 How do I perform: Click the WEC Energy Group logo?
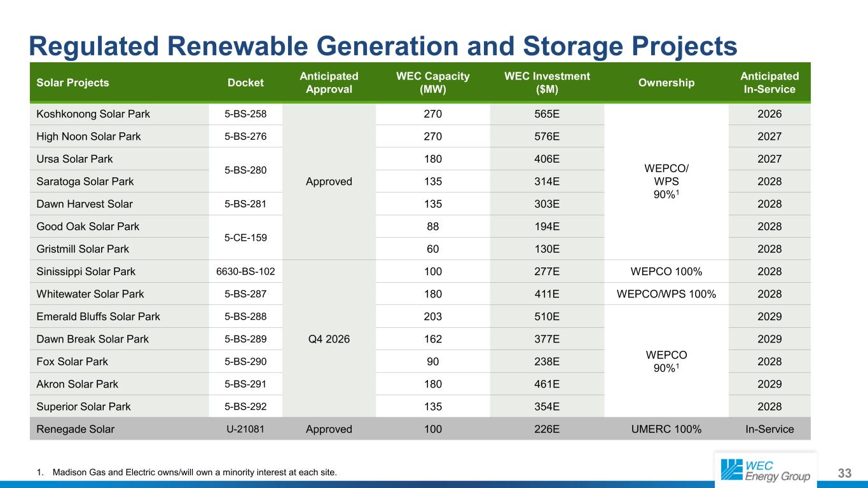(x=766, y=470)
